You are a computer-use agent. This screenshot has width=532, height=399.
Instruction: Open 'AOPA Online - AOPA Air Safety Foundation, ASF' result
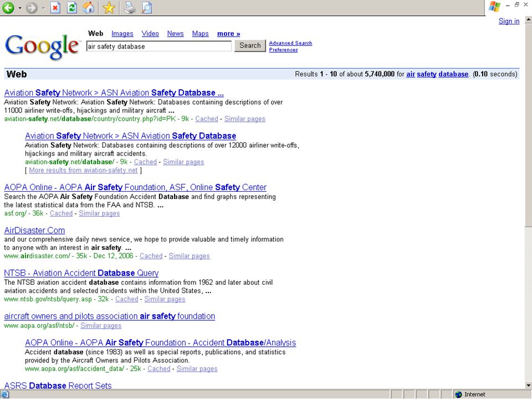click(x=135, y=187)
